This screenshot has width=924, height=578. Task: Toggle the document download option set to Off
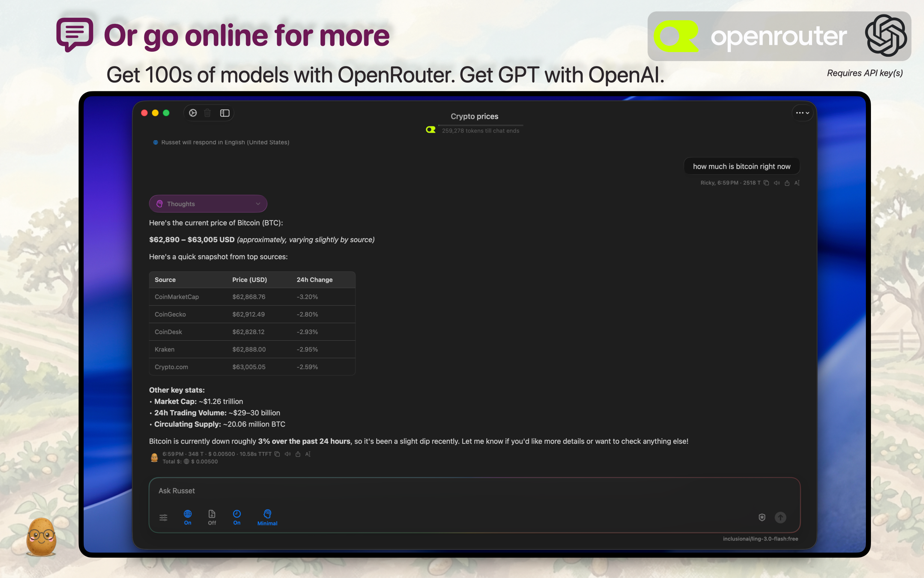click(x=212, y=518)
